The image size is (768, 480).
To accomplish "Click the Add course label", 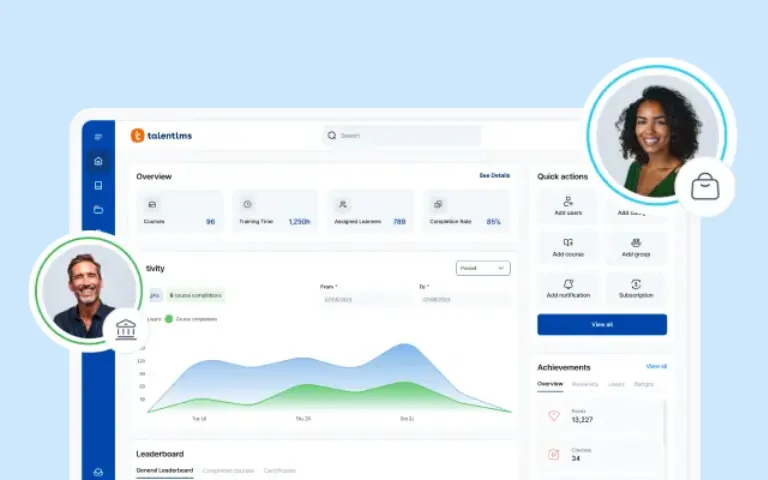I will coord(568,254).
